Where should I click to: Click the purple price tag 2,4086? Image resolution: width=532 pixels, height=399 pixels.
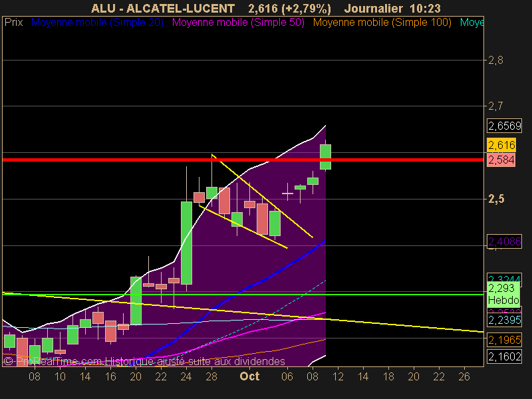[504, 241]
